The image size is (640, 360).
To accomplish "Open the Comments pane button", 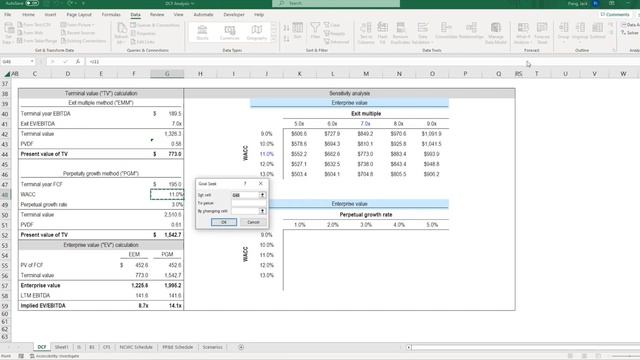I will point(615,15).
